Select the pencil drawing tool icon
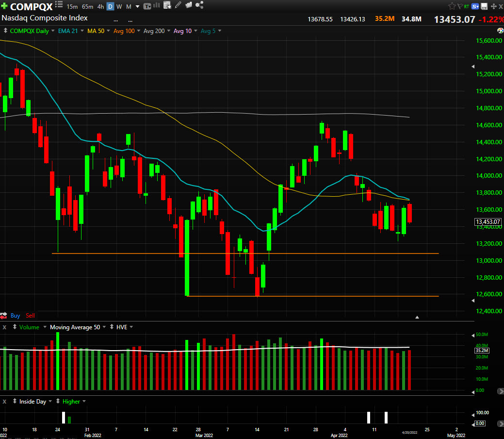The width and height of the screenshot is (504, 439). click(x=178, y=5)
